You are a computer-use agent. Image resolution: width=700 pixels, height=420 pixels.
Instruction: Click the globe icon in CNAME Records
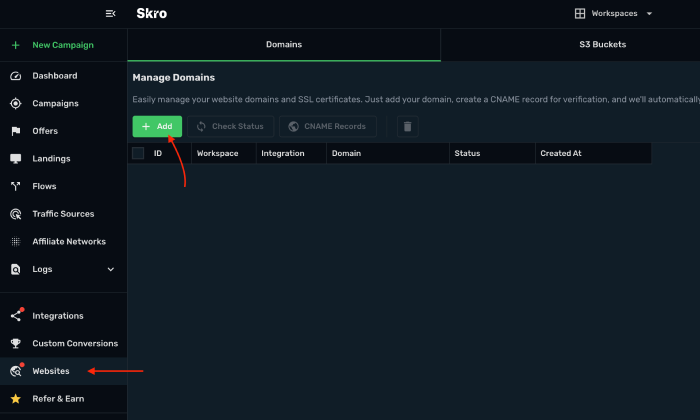coord(293,127)
